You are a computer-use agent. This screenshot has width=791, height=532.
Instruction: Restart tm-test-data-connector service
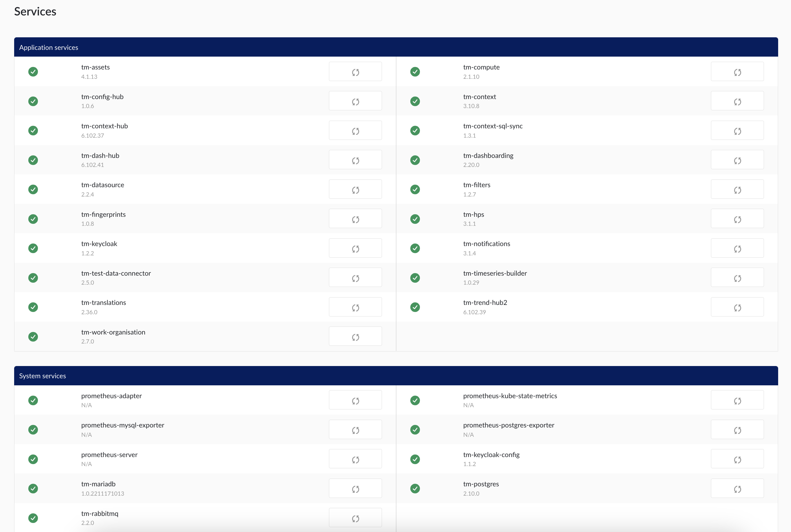click(x=355, y=278)
